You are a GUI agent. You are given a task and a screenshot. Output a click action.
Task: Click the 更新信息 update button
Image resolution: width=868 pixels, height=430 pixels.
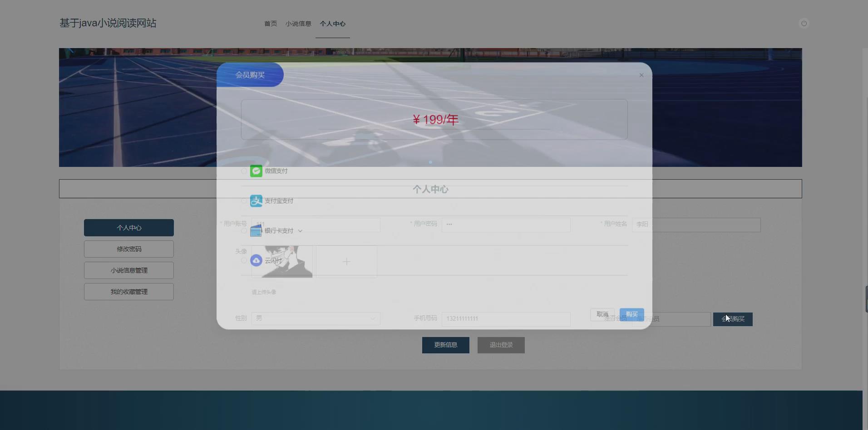[x=445, y=345]
